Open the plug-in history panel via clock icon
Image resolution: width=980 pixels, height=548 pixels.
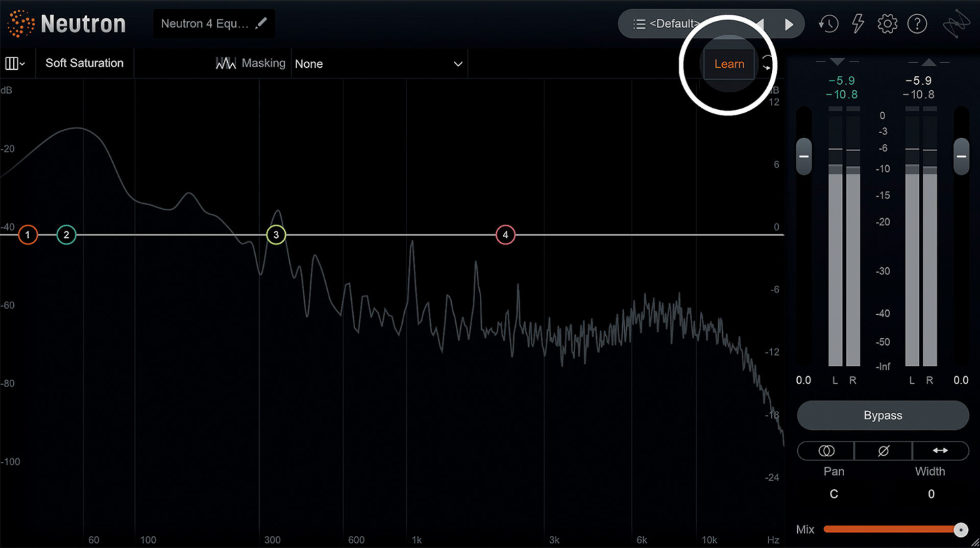(828, 23)
